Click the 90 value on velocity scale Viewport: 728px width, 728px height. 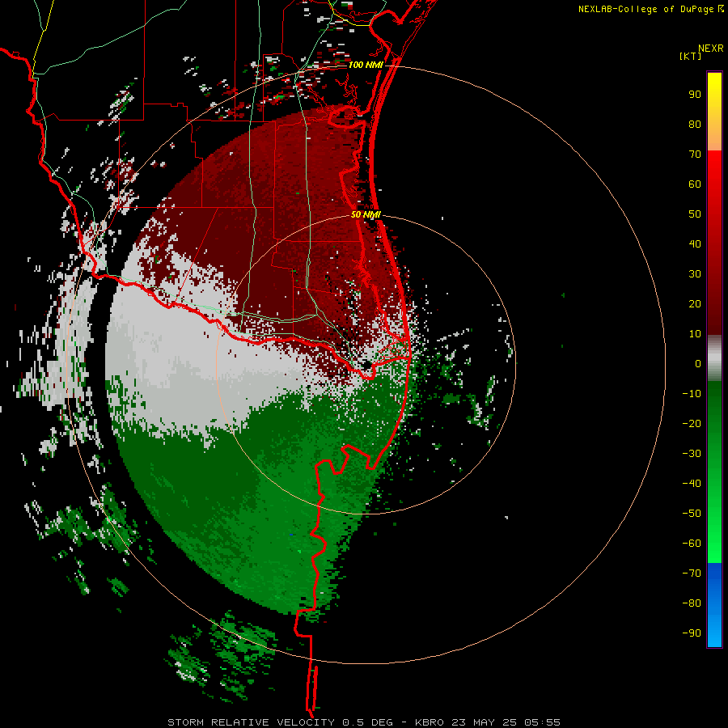click(695, 95)
